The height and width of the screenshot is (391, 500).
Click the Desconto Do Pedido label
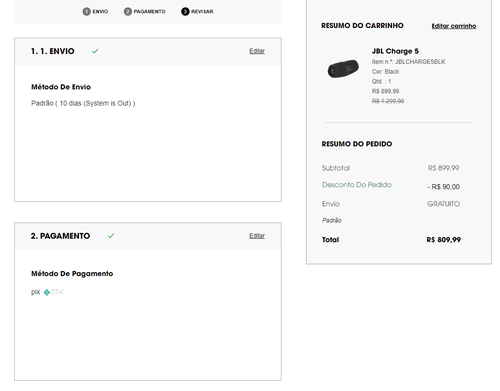[x=356, y=185]
